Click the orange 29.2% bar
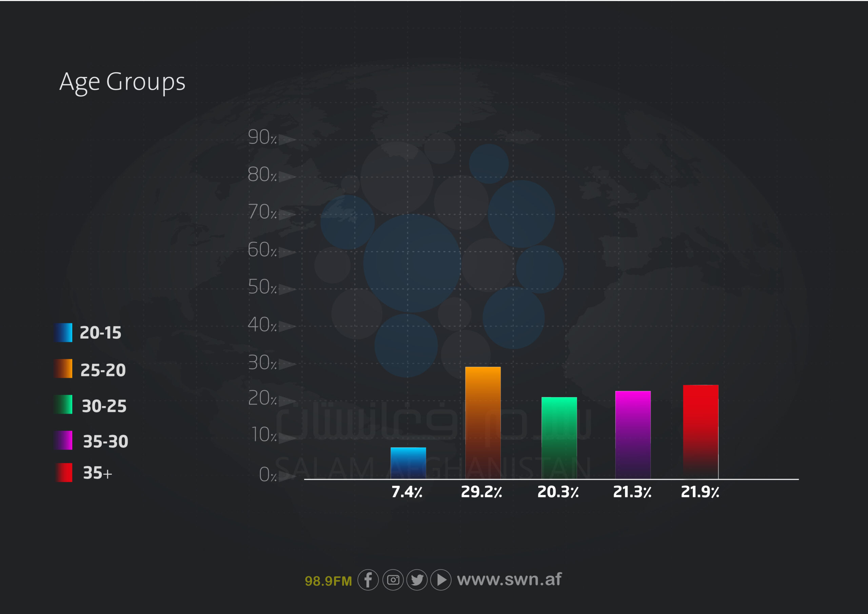Screen dimensions: 868x614 [x=483, y=423]
